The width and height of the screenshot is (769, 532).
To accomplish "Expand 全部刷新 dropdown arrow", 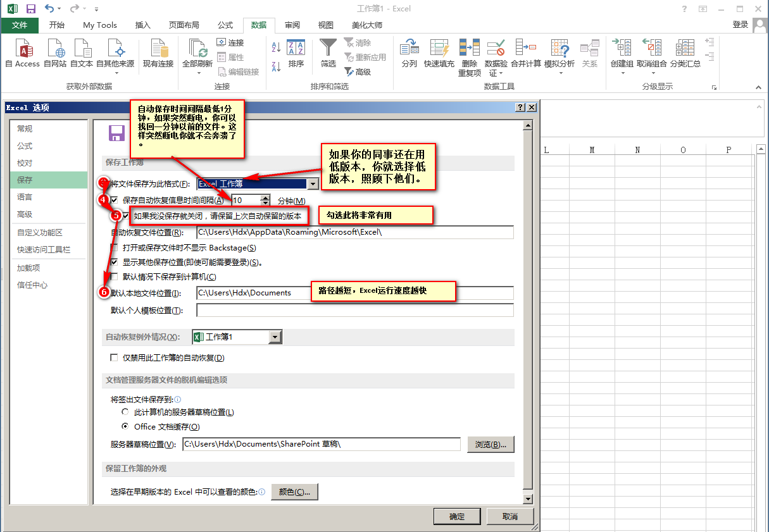I will 198,73.
